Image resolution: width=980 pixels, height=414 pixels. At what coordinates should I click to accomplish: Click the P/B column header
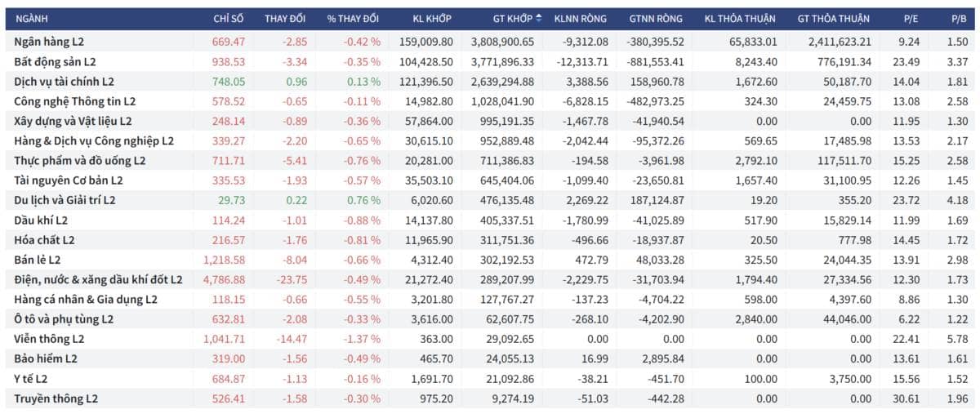[x=959, y=18]
